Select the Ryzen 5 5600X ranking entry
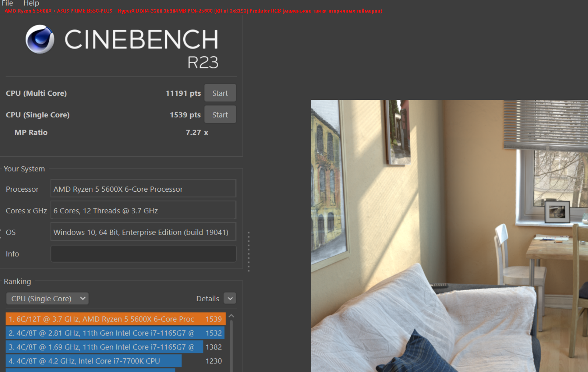This screenshot has height=372, width=588. 116,319
